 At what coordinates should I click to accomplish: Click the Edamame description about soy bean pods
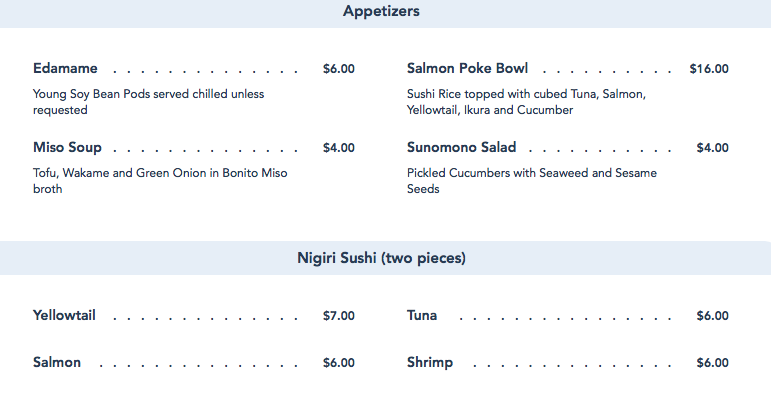click(x=148, y=102)
